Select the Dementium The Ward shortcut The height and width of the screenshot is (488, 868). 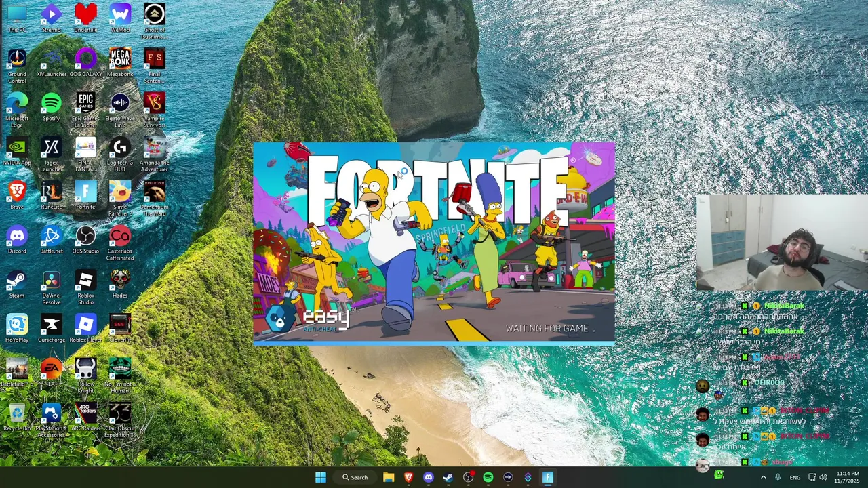coord(154,199)
